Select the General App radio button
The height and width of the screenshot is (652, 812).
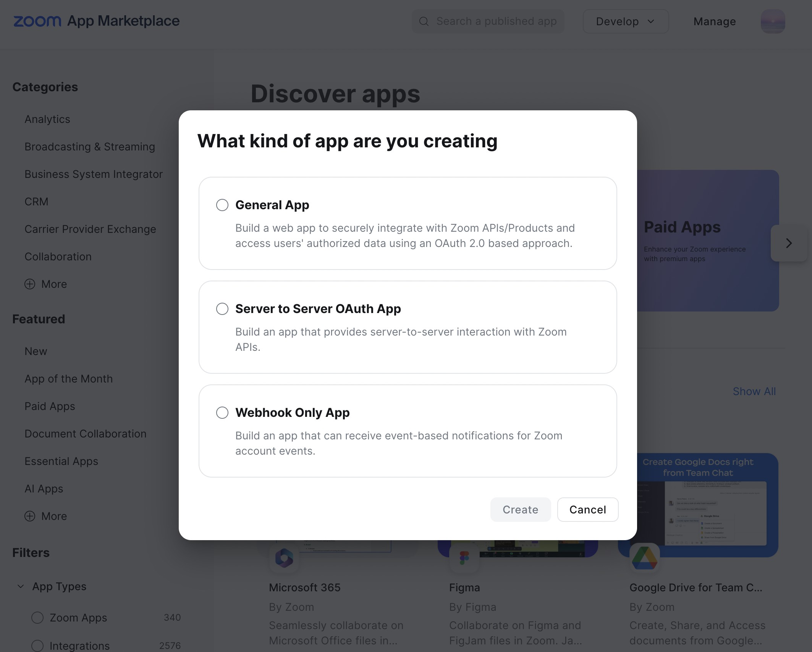[222, 205]
